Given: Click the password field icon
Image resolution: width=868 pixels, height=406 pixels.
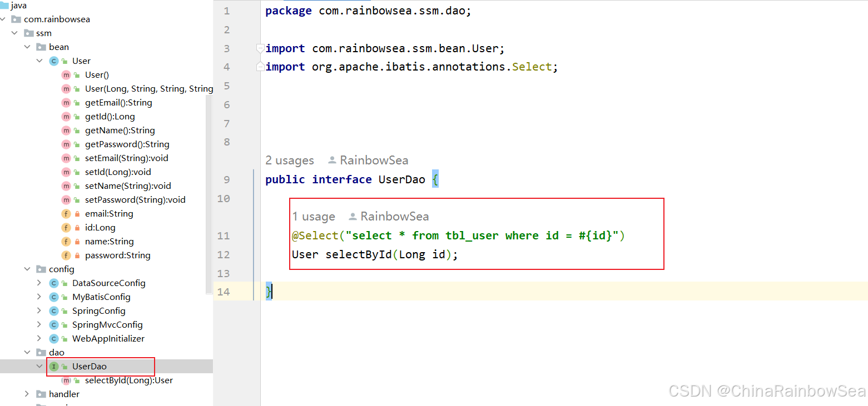Looking at the screenshot, I should [x=66, y=255].
